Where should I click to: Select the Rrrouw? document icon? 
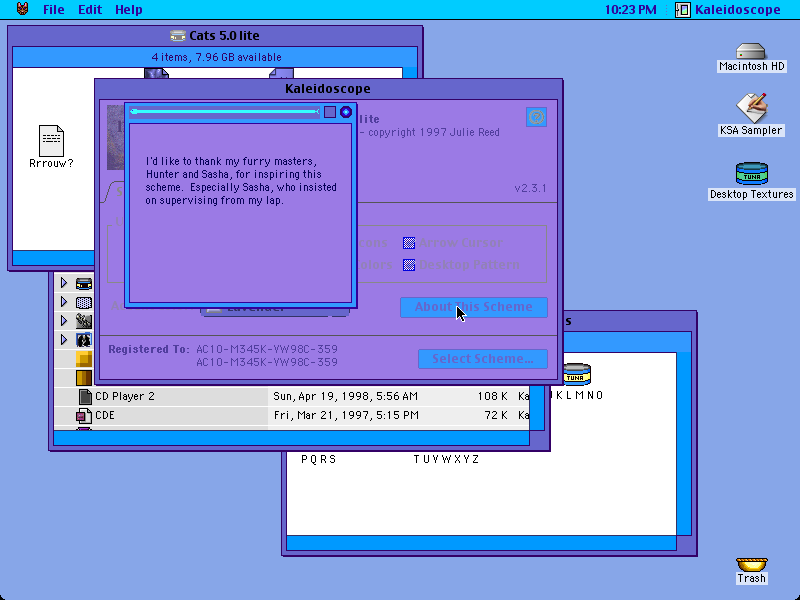[x=52, y=141]
